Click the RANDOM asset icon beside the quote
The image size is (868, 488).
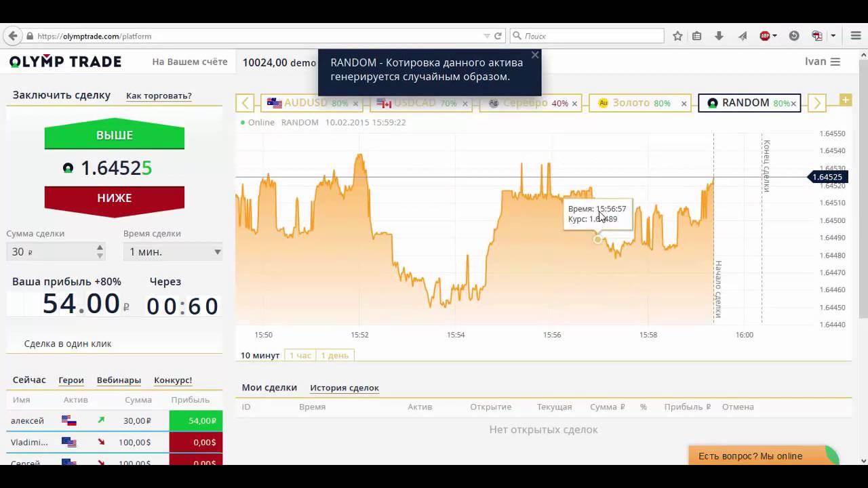coord(68,168)
